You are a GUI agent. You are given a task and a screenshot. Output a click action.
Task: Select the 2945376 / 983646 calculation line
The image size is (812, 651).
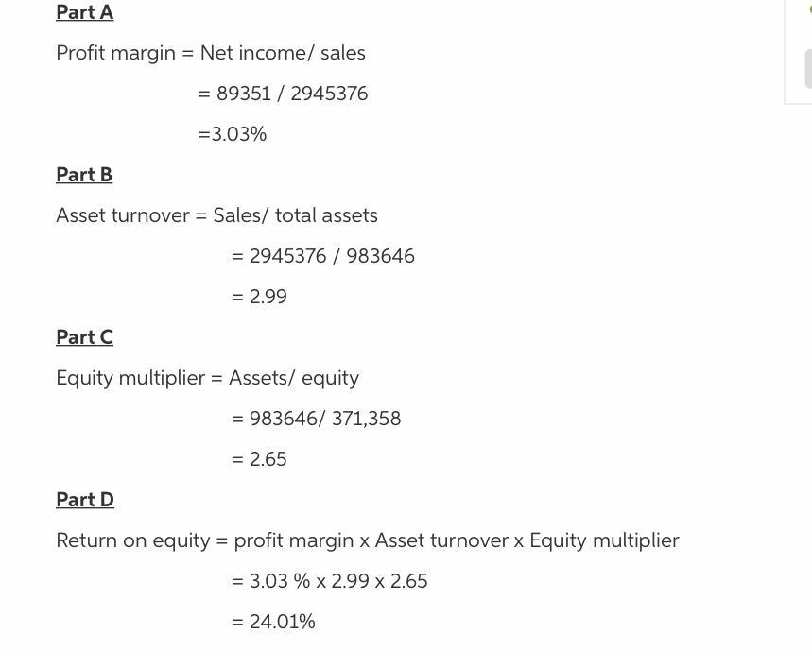(x=323, y=256)
